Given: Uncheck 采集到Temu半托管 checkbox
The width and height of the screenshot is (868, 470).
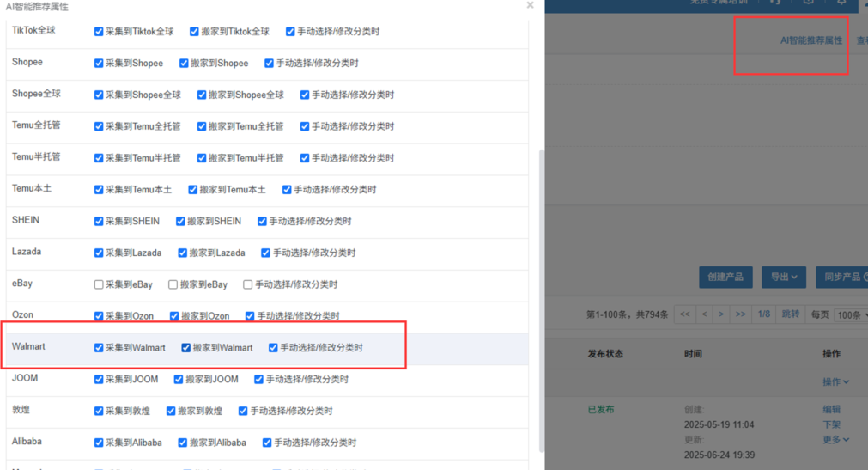Looking at the screenshot, I should (99, 158).
